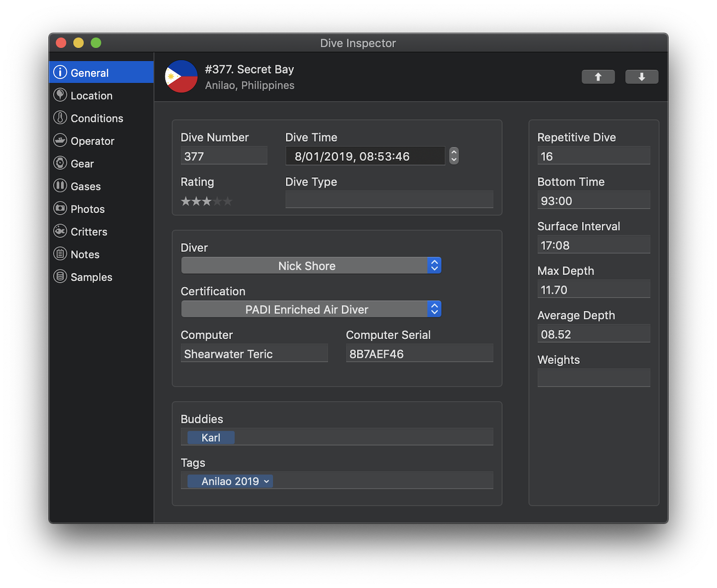Click the Weights input field
This screenshot has height=588, width=717.
coord(593,378)
